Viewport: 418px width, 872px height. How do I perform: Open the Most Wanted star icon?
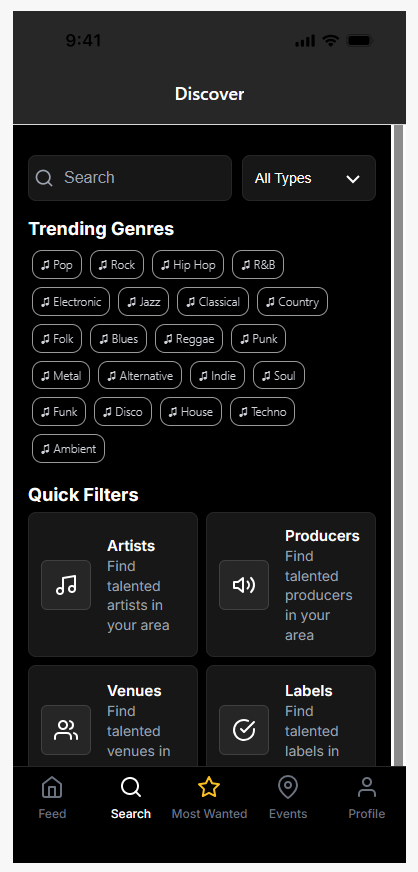(209, 787)
